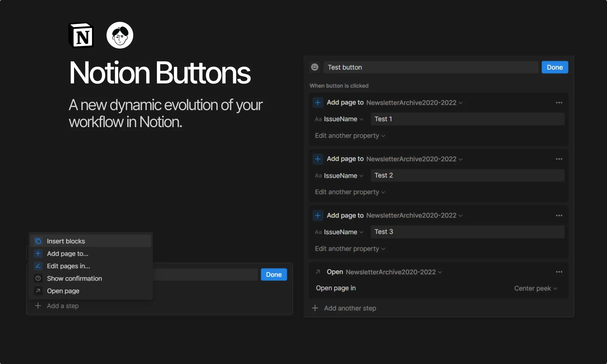Open three-dot menu of Test 2 step

point(559,159)
